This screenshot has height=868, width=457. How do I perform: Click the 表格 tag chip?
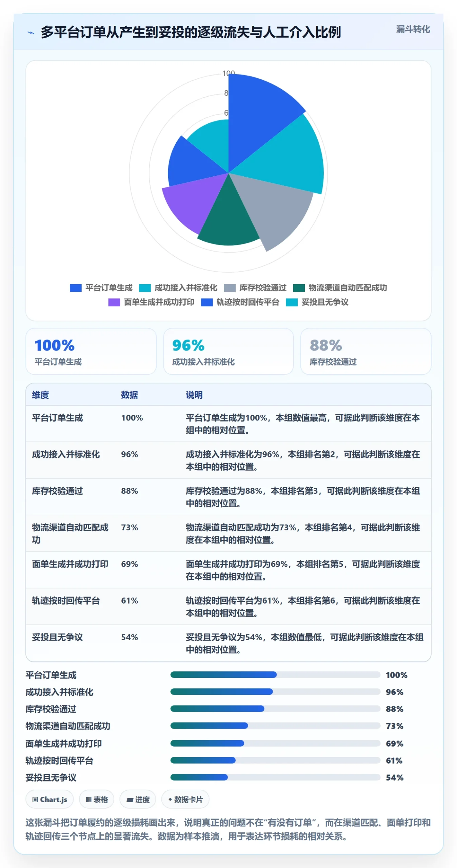(97, 800)
